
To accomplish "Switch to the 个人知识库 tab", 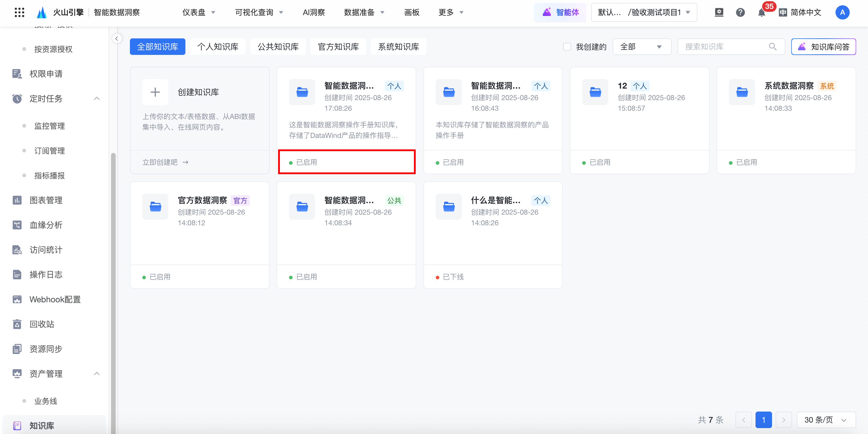I will [218, 47].
